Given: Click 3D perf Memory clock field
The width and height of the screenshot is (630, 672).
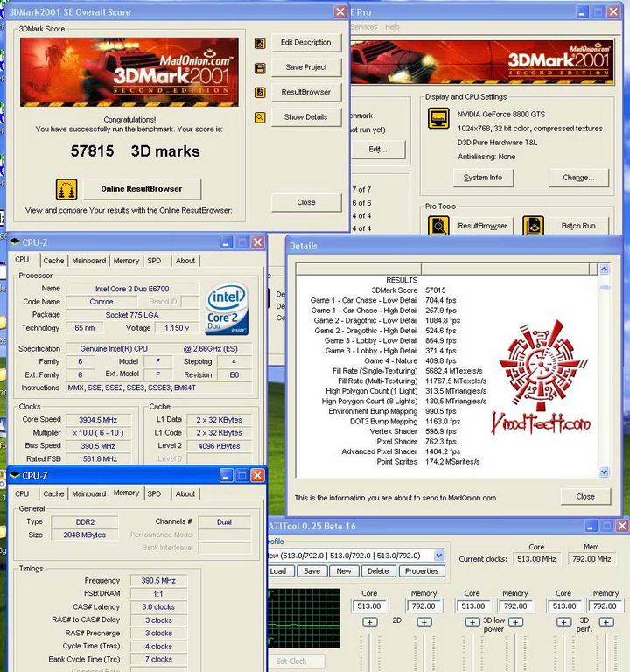Looking at the screenshot, I should pyautogui.click(x=605, y=606).
